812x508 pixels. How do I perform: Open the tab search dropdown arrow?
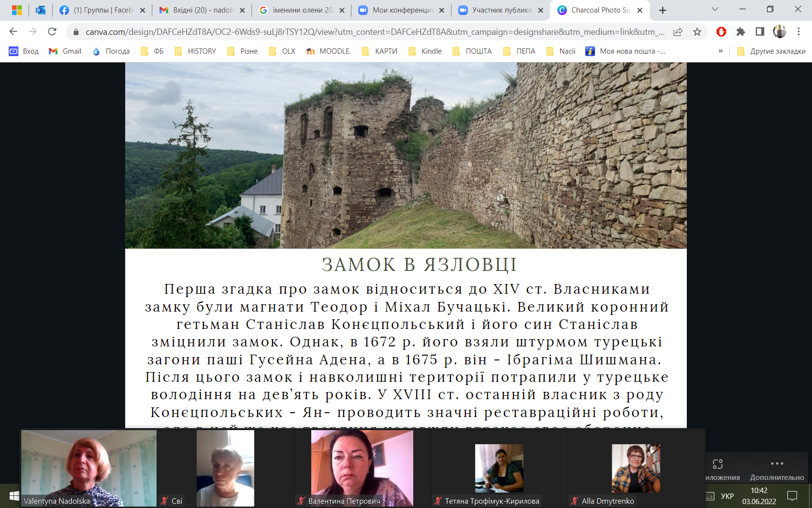(714, 10)
